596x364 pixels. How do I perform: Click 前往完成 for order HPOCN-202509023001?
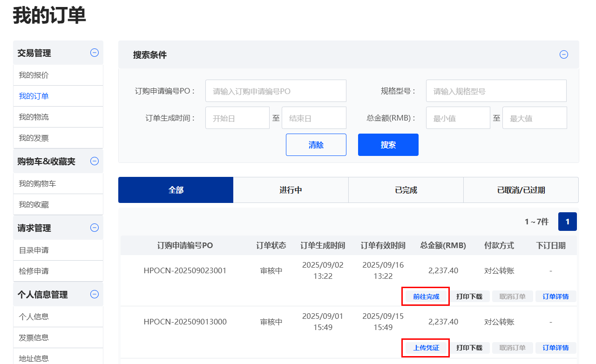[x=426, y=297]
